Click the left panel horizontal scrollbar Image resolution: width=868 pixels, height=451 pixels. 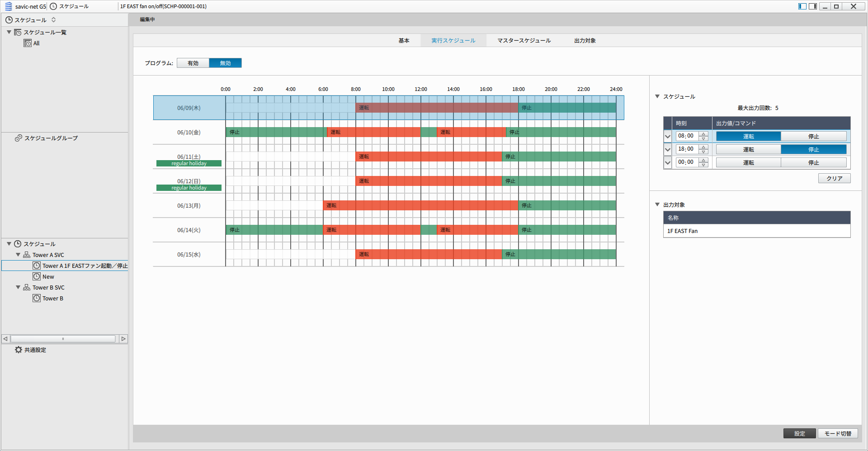click(63, 339)
